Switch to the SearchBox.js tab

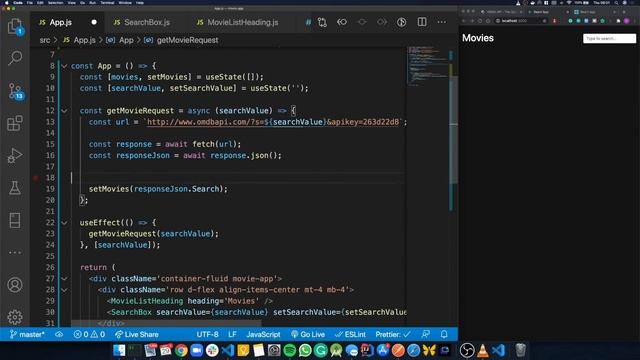pyautogui.click(x=147, y=22)
